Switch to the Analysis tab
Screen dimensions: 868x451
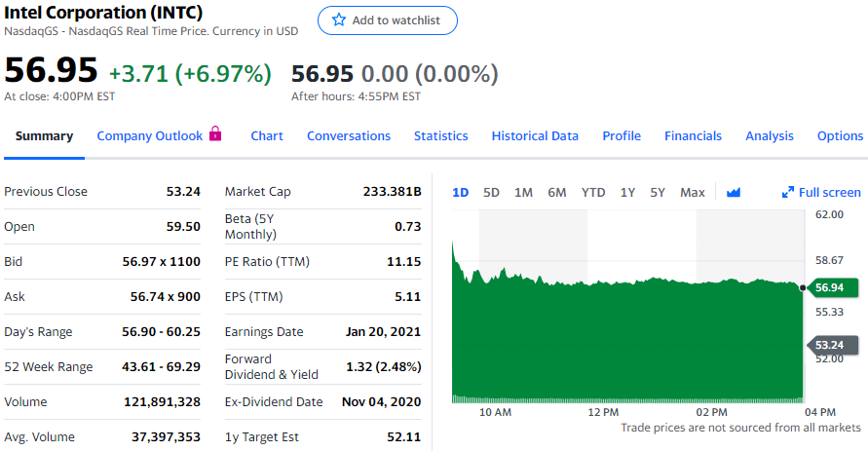(770, 136)
